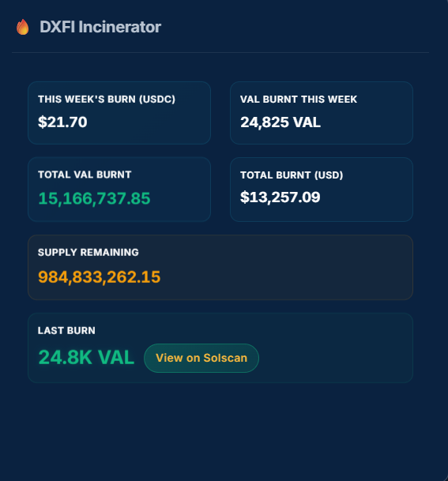
Task: Select the DXFI Incinerator heading
Action: pos(100,27)
